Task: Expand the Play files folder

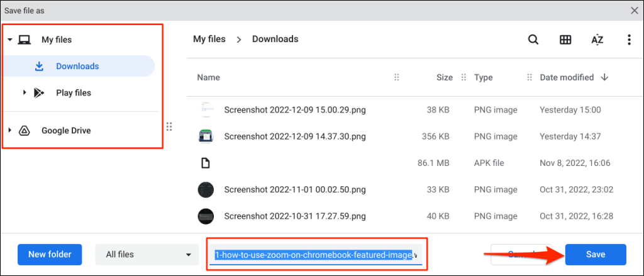Action: [25, 93]
